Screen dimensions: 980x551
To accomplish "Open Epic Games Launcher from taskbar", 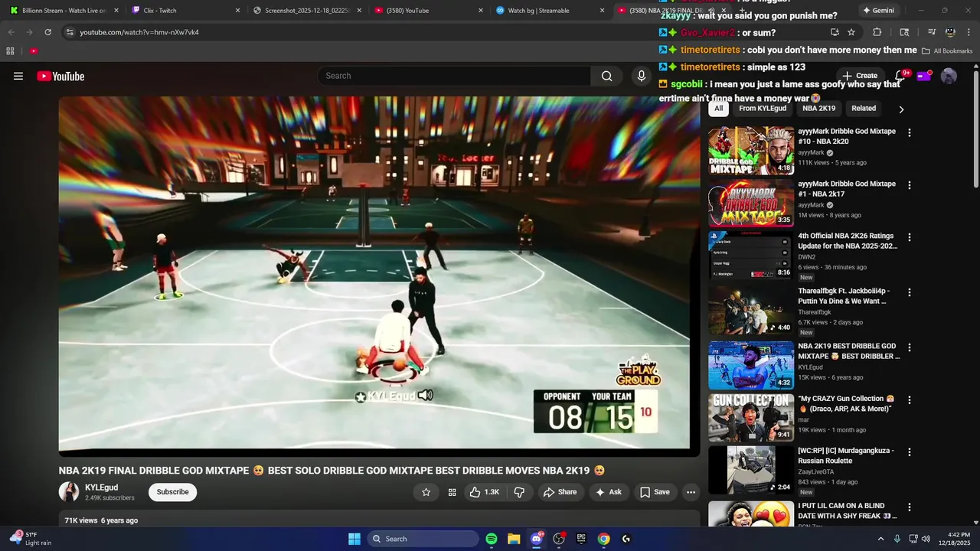I will (581, 539).
